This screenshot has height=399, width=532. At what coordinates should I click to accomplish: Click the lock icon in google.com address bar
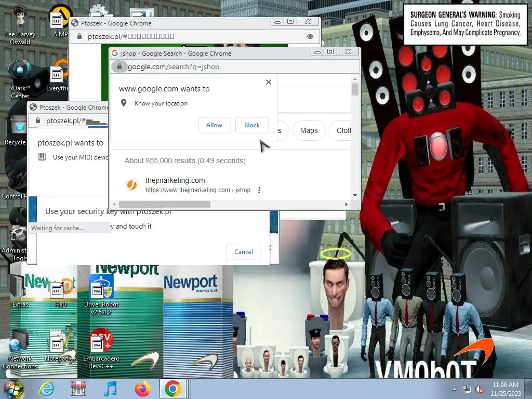[x=119, y=67]
